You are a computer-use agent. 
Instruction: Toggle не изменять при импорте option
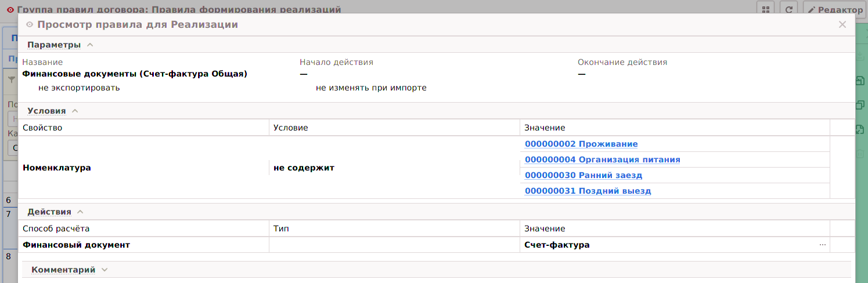(x=370, y=88)
